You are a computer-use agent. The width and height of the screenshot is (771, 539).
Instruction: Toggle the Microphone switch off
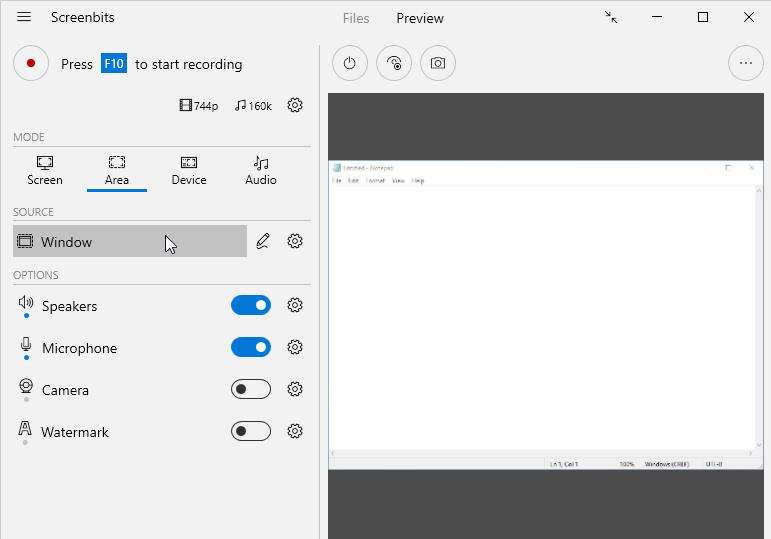tap(251, 347)
